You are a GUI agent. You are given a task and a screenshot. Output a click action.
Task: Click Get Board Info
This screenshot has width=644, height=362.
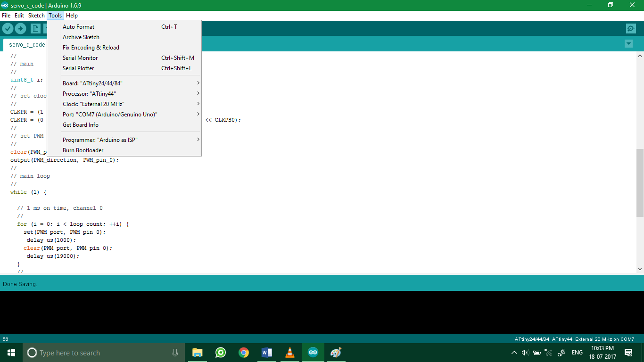pyautogui.click(x=124, y=125)
